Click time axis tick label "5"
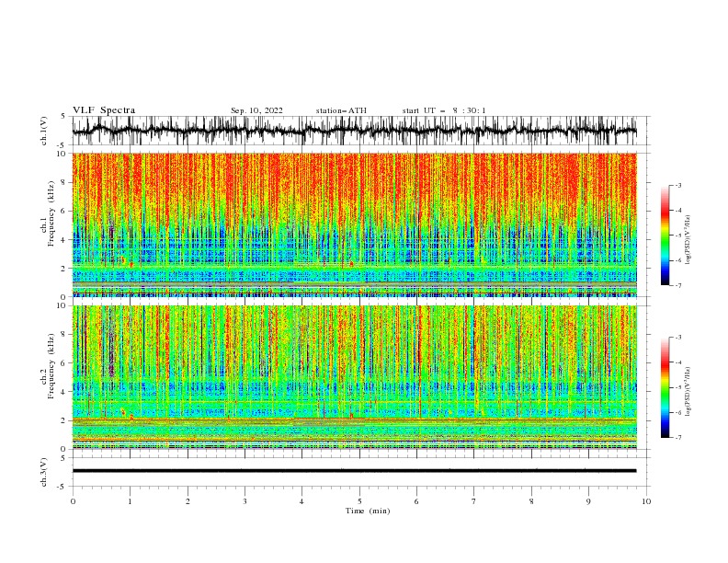The image size is (728, 563). pyautogui.click(x=359, y=501)
